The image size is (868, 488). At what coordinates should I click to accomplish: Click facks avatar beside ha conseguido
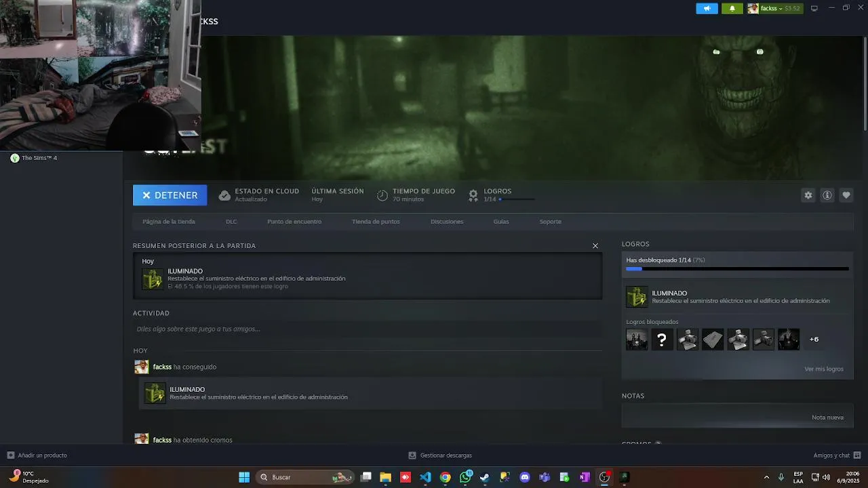click(141, 367)
